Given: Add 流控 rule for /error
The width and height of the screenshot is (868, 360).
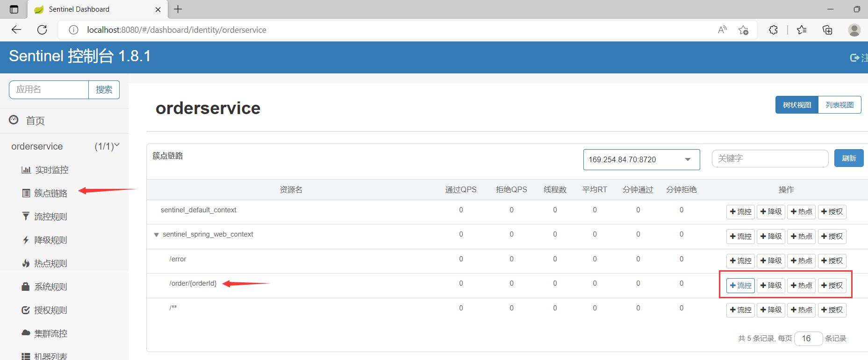Looking at the screenshot, I should point(740,261).
